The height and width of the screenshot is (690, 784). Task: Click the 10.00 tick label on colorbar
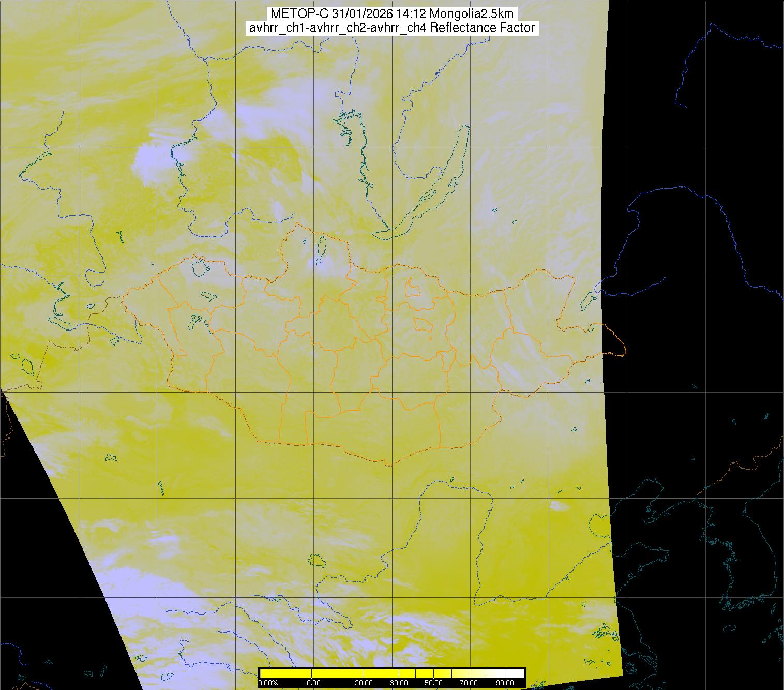pos(312,683)
